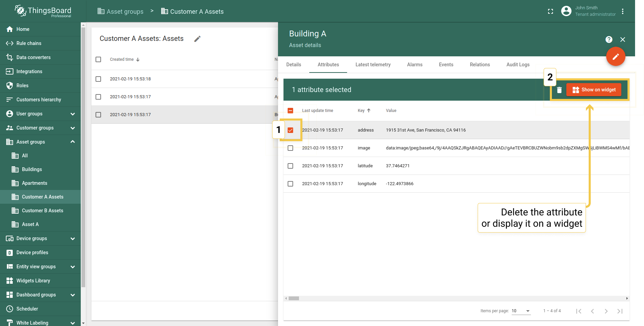The width and height of the screenshot is (644, 326).
Task: Open the user account avatar
Action: (x=566, y=11)
